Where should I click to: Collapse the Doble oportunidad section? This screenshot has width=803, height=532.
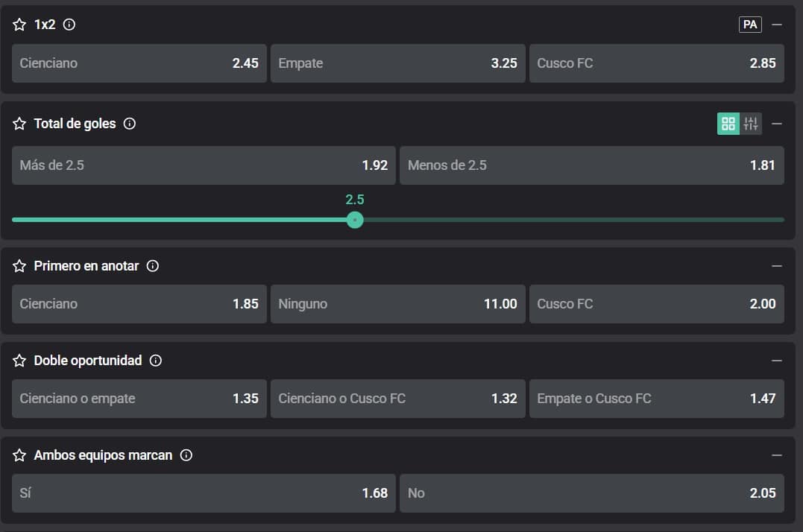coord(777,361)
